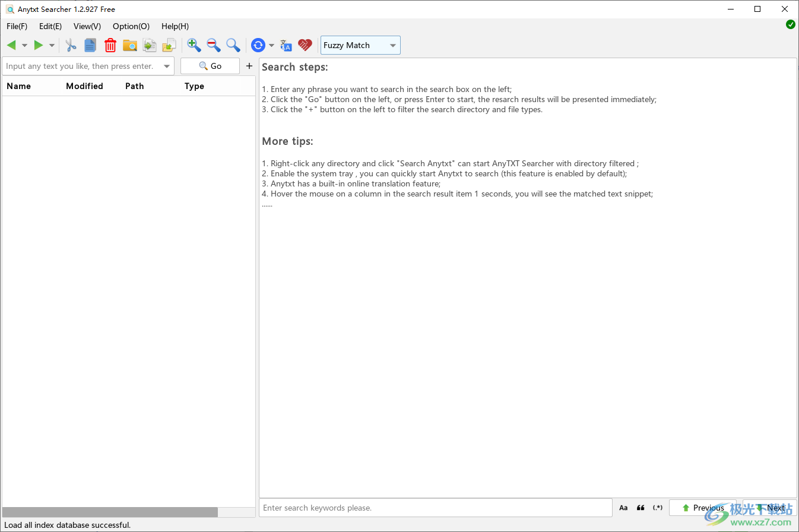Click the scissors cut icon
Viewport: 799px width, 532px height.
coord(71,45)
